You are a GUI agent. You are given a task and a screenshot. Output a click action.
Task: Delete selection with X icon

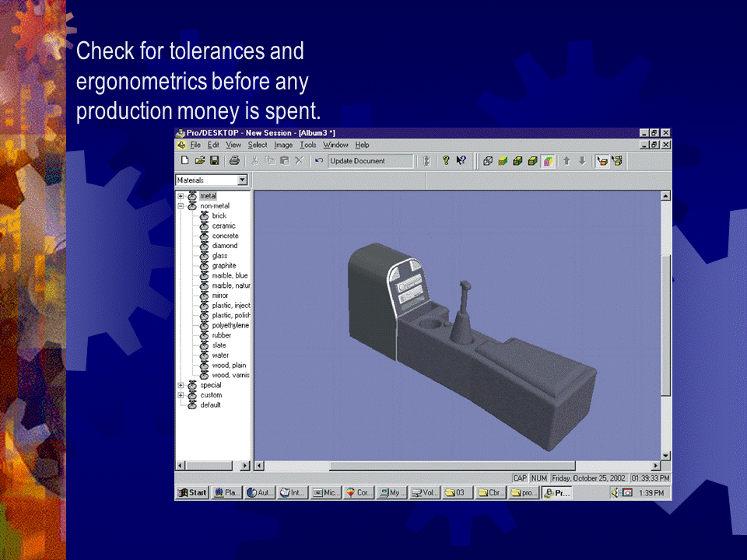pos(299,161)
